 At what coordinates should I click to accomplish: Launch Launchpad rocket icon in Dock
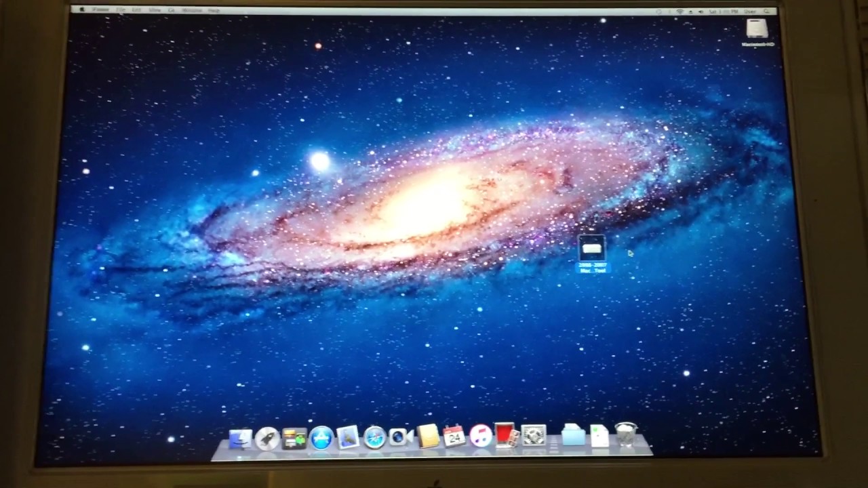pyautogui.click(x=267, y=438)
